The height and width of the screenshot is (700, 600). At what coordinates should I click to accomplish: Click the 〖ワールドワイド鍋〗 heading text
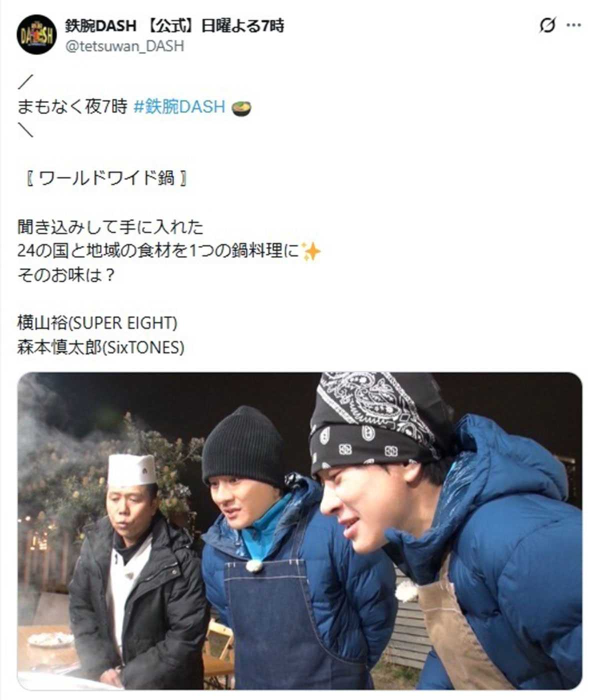(106, 178)
